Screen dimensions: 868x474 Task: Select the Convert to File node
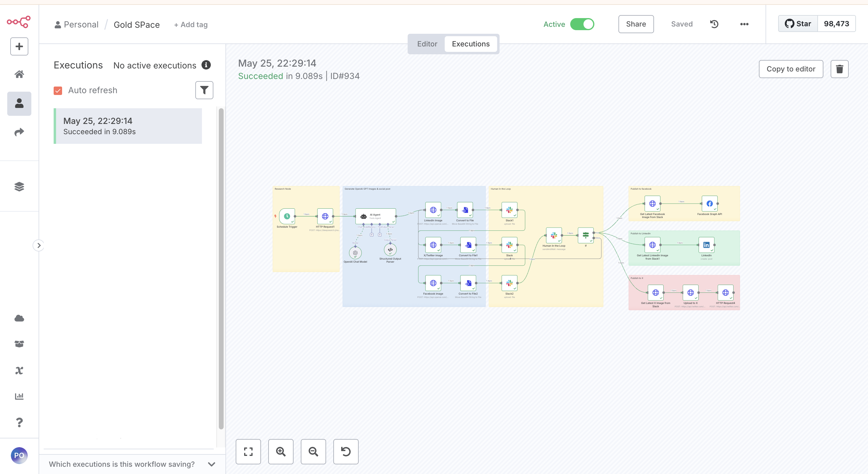(465, 210)
